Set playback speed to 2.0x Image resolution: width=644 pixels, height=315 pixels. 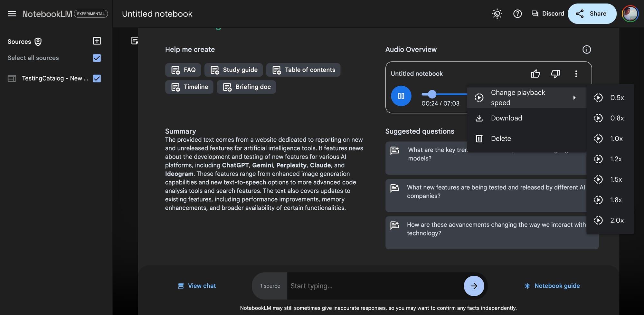[610, 220]
